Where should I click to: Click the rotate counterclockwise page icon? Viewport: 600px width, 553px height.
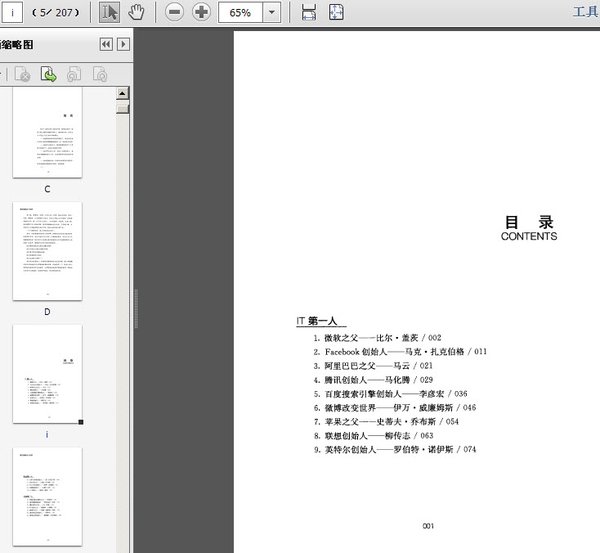click(74, 74)
